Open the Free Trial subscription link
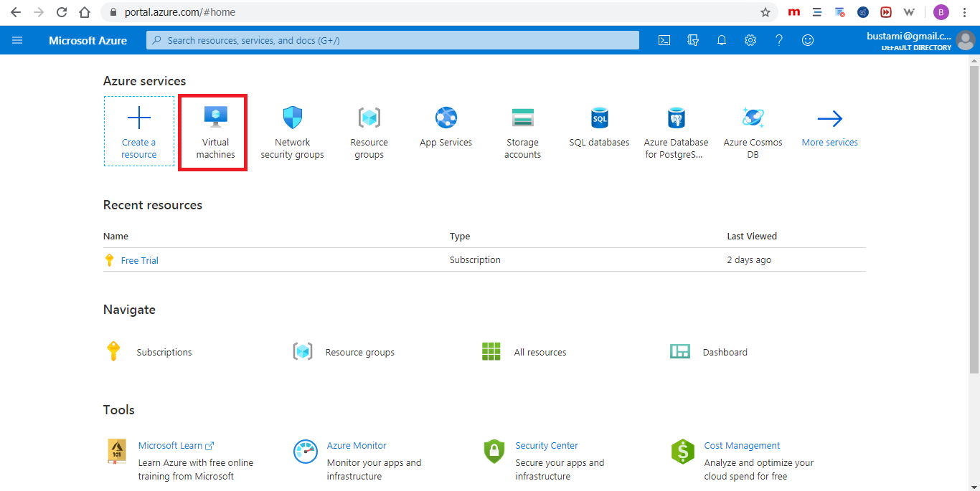 click(139, 260)
